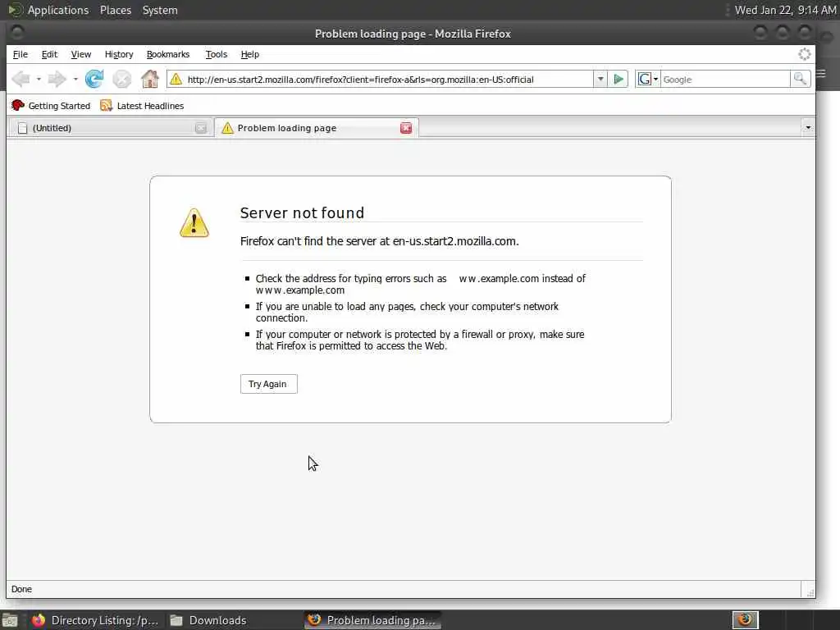Click the Done status bar text

point(21,589)
